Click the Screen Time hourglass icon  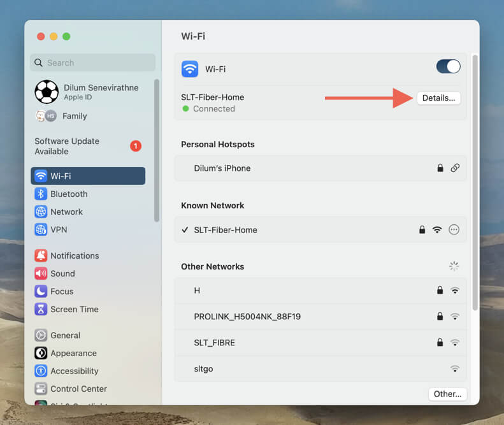[41, 309]
